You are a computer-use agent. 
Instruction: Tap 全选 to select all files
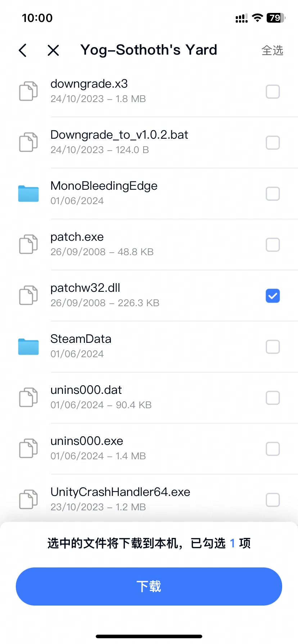[x=272, y=50]
